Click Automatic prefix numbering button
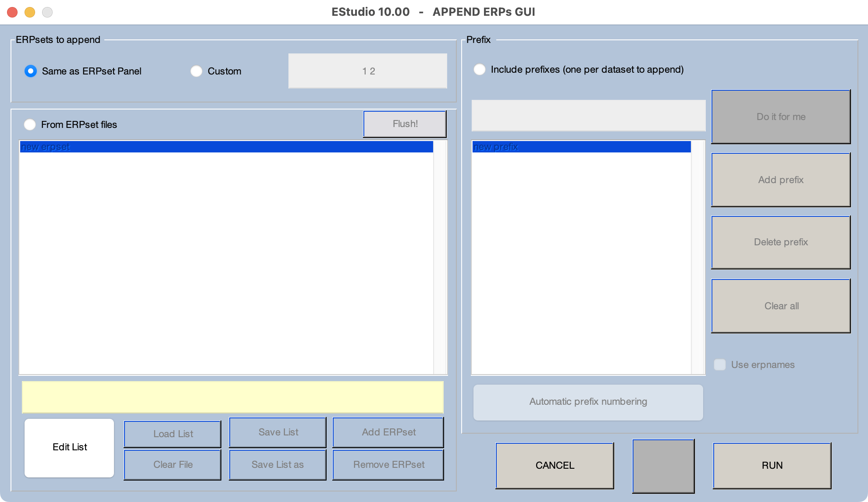The image size is (868, 502). (587, 401)
